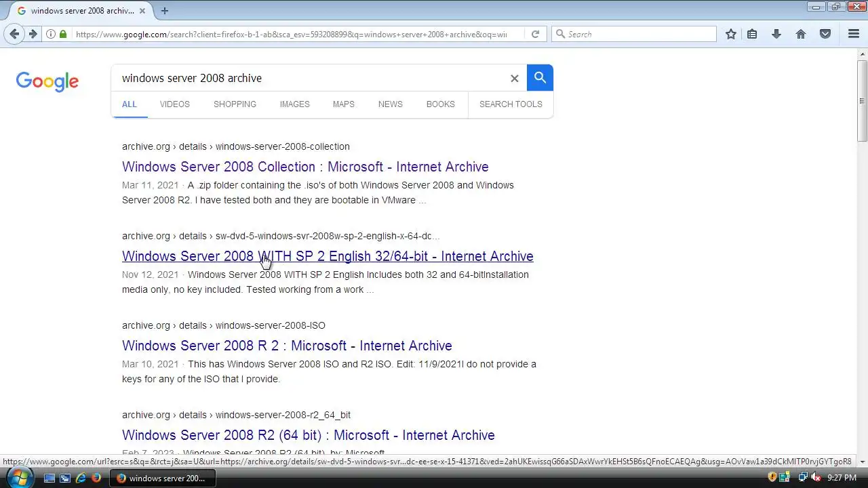Switch to SHOPPING results tab

click(235, 104)
